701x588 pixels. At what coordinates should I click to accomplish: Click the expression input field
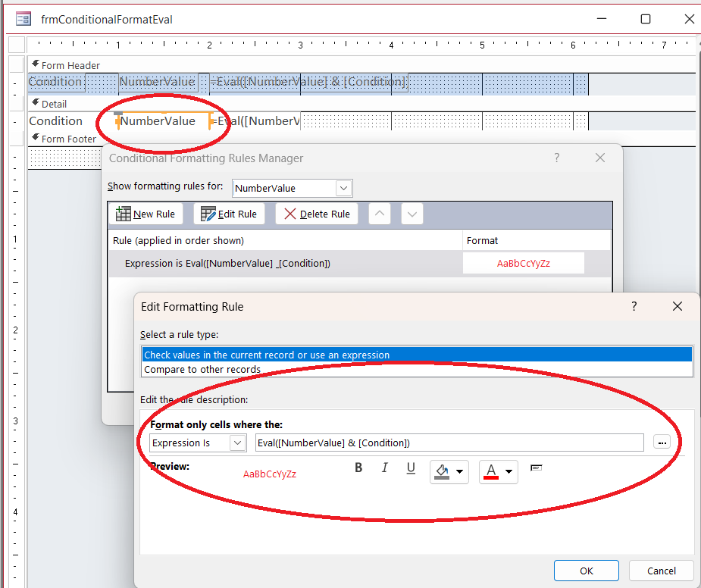click(x=449, y=443)
